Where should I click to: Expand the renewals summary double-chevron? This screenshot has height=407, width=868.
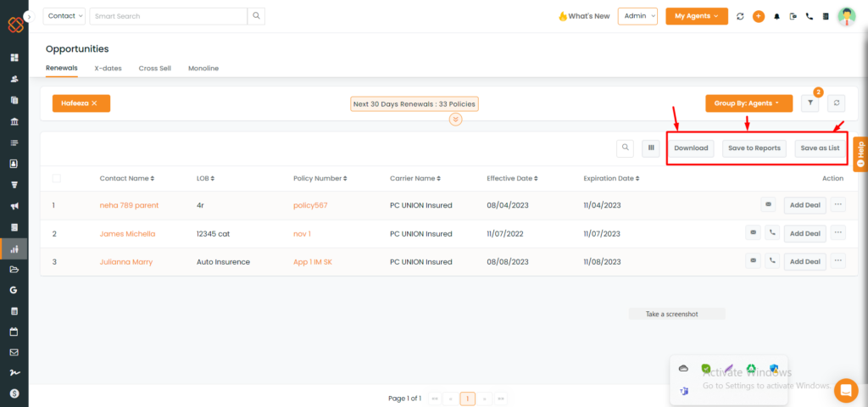coord(455,119)
